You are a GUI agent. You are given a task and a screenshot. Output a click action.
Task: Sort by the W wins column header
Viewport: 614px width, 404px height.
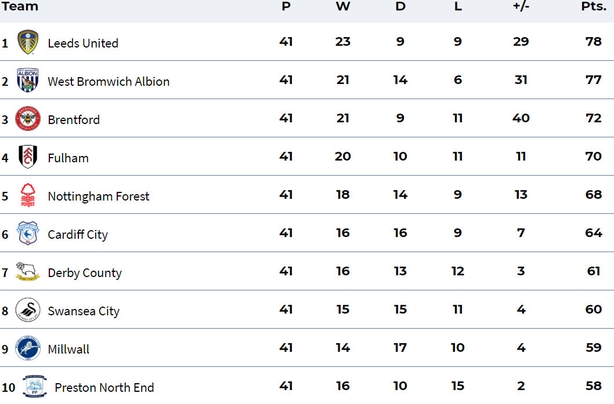click(343, 6)
